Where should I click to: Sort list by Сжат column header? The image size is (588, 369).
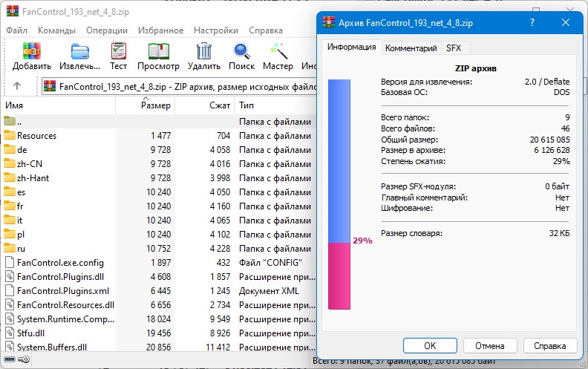pos(204,105)
